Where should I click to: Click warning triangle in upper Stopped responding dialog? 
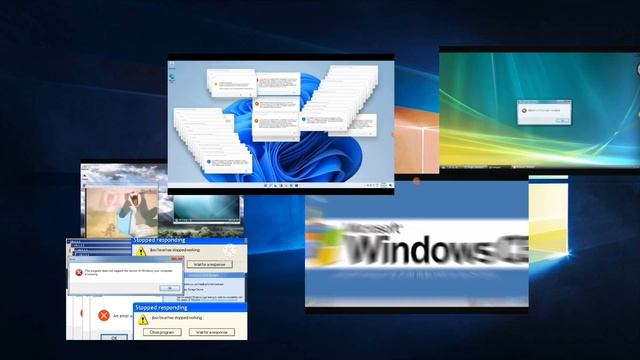tap(141, 251)
